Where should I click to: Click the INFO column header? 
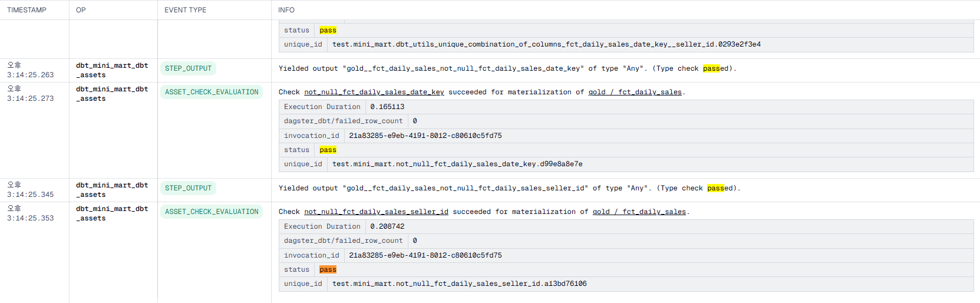(286, 10)
